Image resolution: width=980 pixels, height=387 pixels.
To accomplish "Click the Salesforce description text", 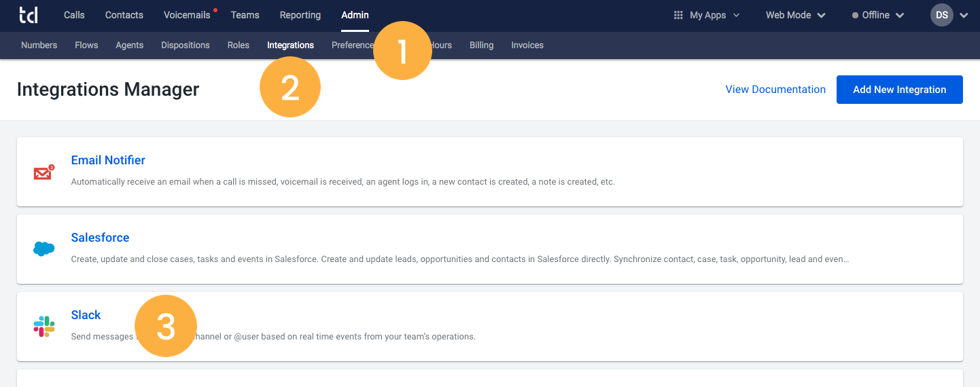I will tap(460, 259).
